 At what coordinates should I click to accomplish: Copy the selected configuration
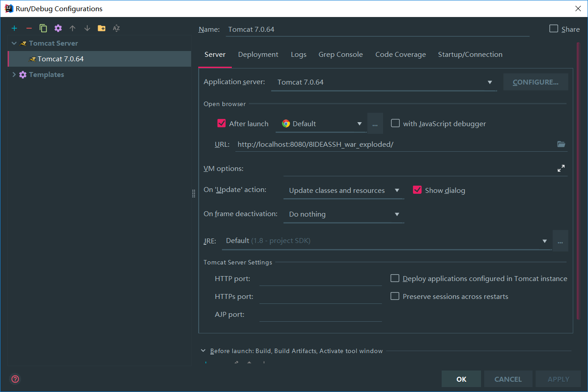(43, 28)
